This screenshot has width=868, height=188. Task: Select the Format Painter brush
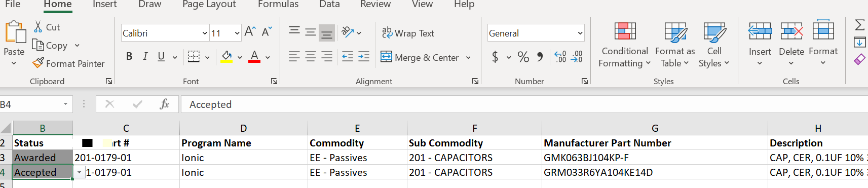tap(38, 63)
